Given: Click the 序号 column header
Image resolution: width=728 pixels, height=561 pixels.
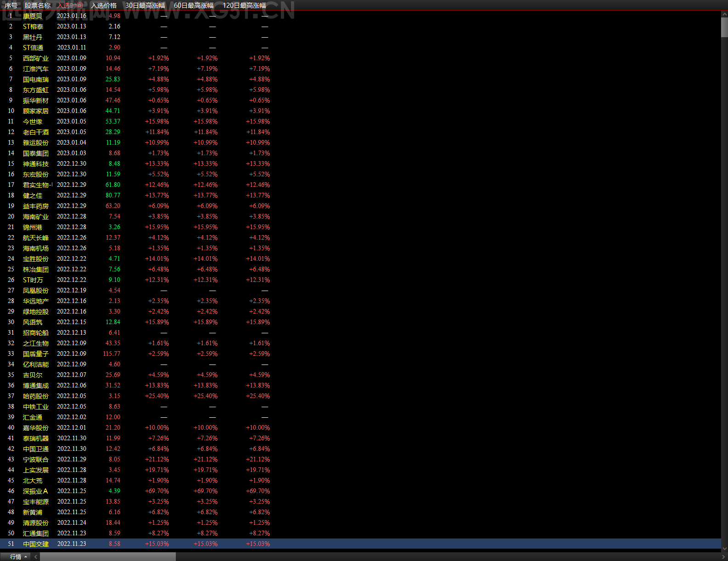Looking at the screenshot, I should tap(11, 6).
